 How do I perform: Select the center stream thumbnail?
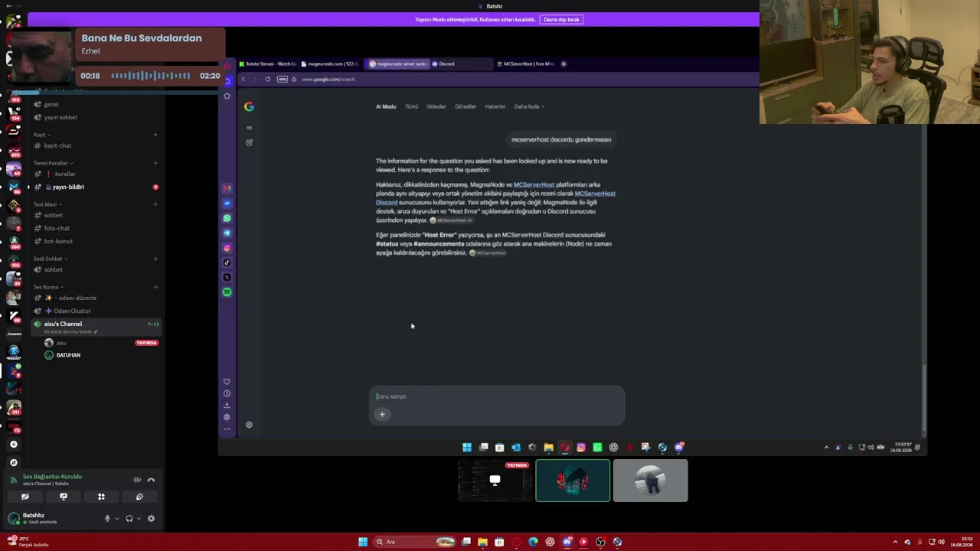point(573,481)
